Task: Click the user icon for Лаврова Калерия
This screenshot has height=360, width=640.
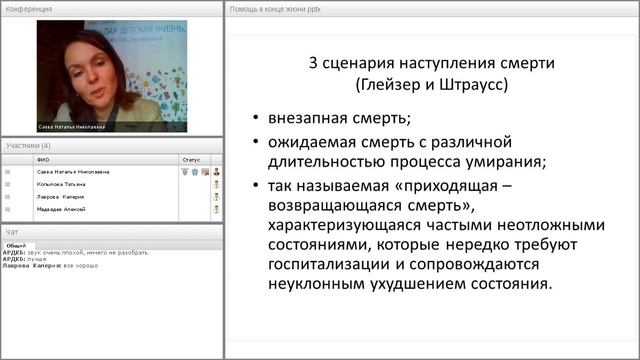Action: click(x=216, y=197)
